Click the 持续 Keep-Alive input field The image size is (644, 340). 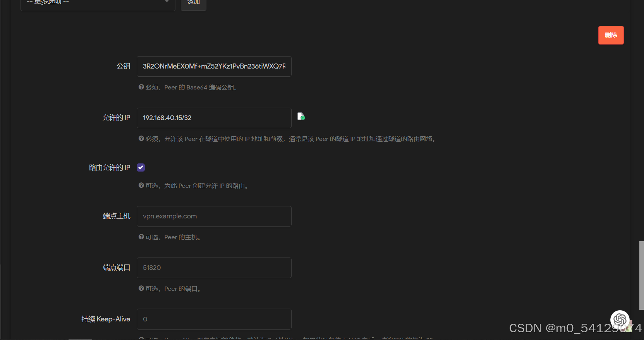click(x=214, y=319)
